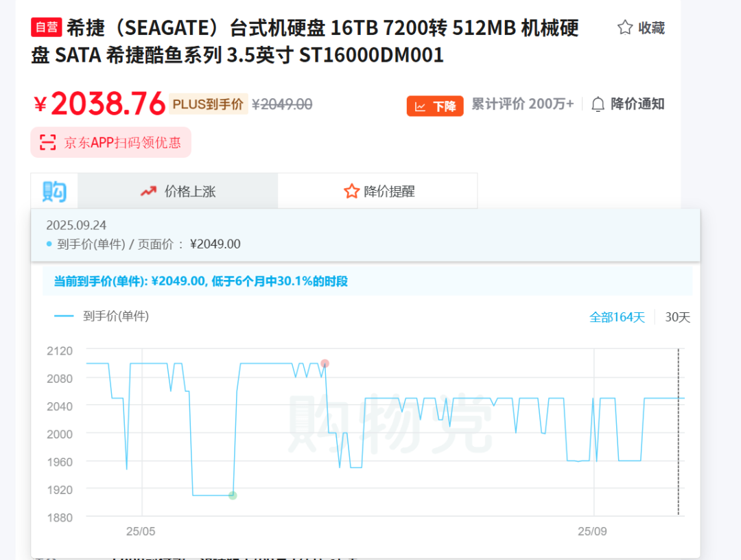Click the green lowest price marker on chart
This screenshot has width=741, height=560.
[x=233, y=495]
